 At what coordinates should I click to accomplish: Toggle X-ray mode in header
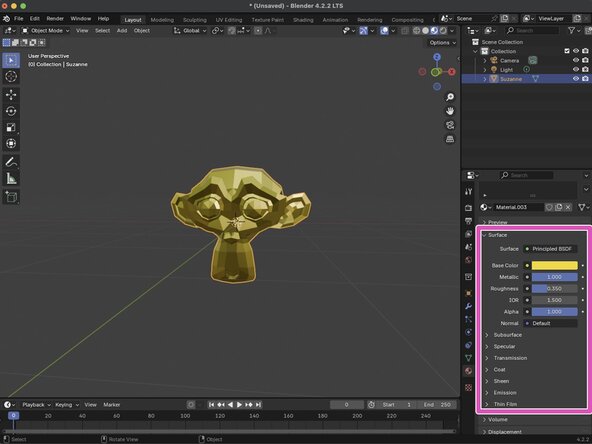[x=404, y=31]
